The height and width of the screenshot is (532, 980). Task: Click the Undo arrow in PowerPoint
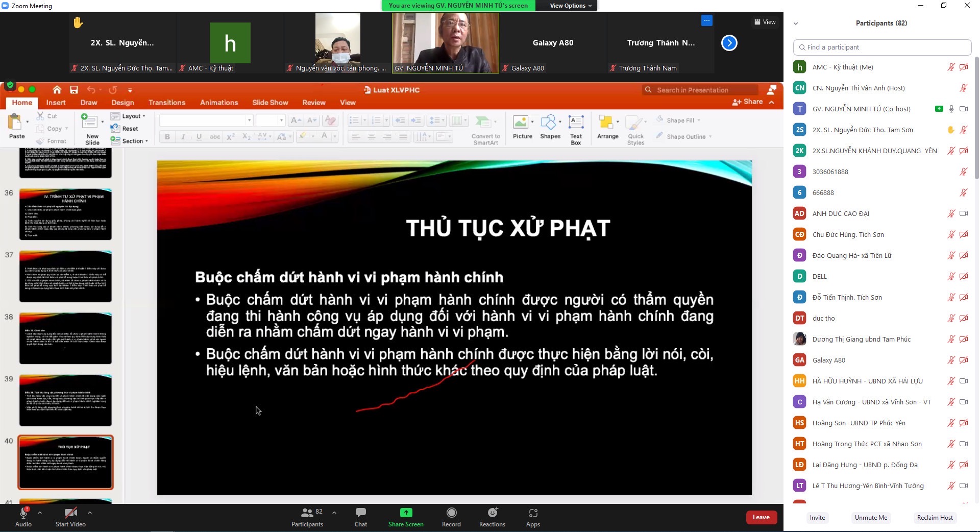pos(91,90)
